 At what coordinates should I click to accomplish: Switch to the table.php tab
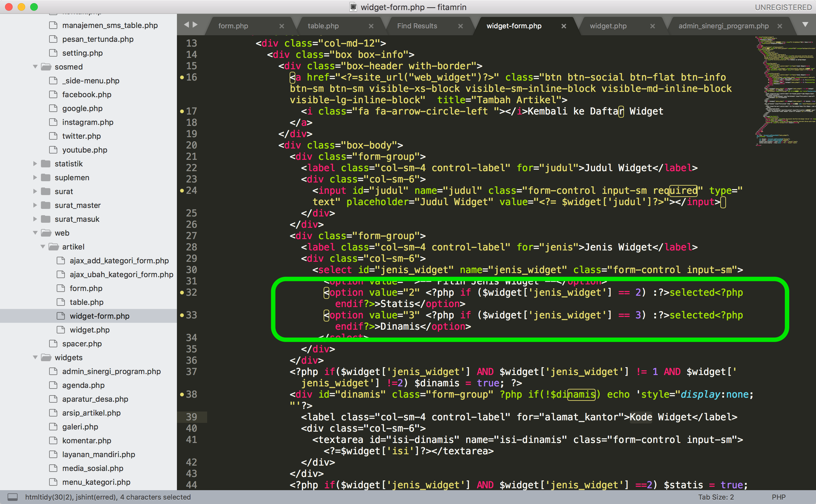tap(323, 26)
